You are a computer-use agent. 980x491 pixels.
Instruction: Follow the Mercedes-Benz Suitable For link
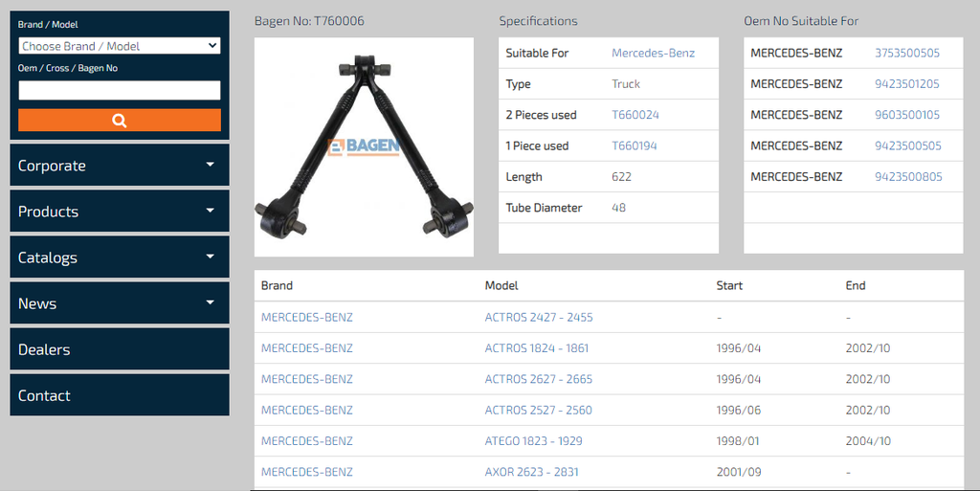(653, 53)
